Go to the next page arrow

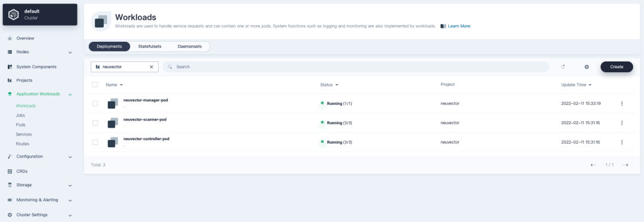click(625, 165)
